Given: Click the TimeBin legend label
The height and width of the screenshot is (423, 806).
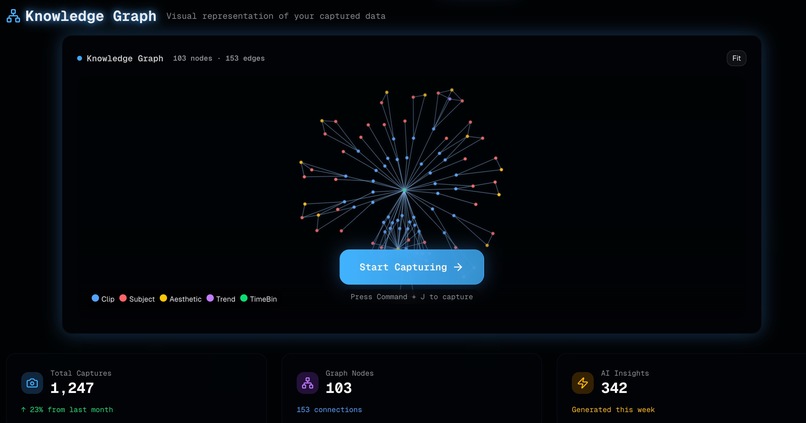Looking at the screenshot, I should [263, 299].
